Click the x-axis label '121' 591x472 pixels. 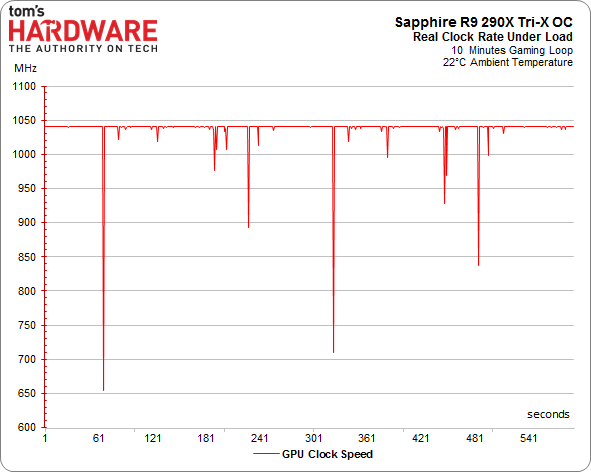[152, 438]
